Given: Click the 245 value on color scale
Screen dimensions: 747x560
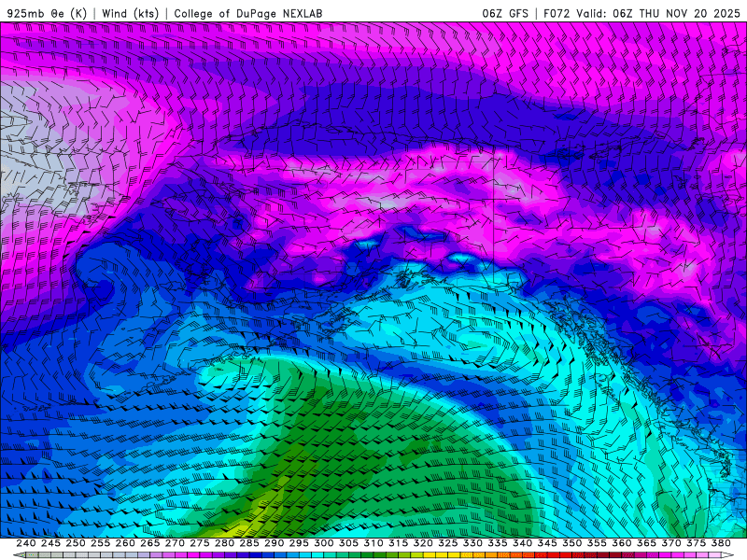Looking at the screenshot, I should (x=50, y=543).
